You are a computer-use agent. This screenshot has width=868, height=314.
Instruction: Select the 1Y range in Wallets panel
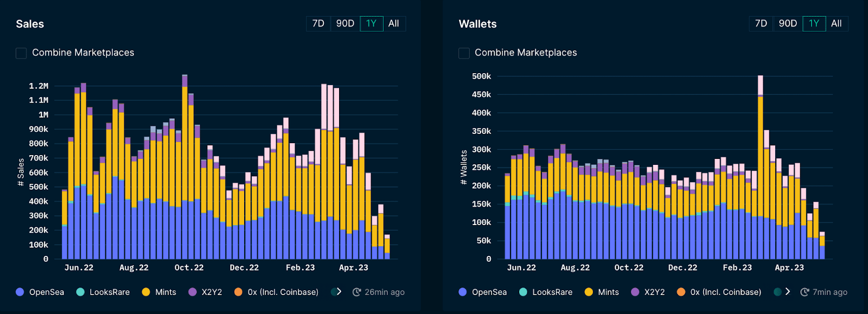click(x=814, y=23)
